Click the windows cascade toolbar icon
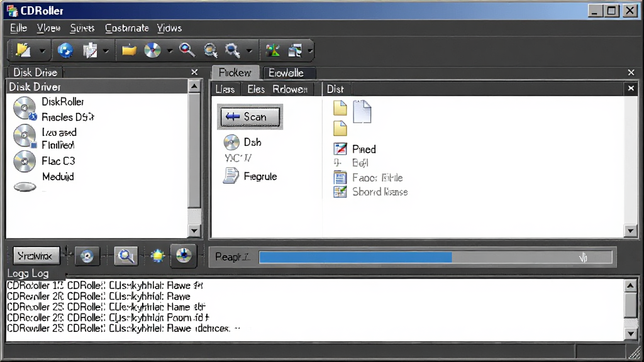 [296, 50]
